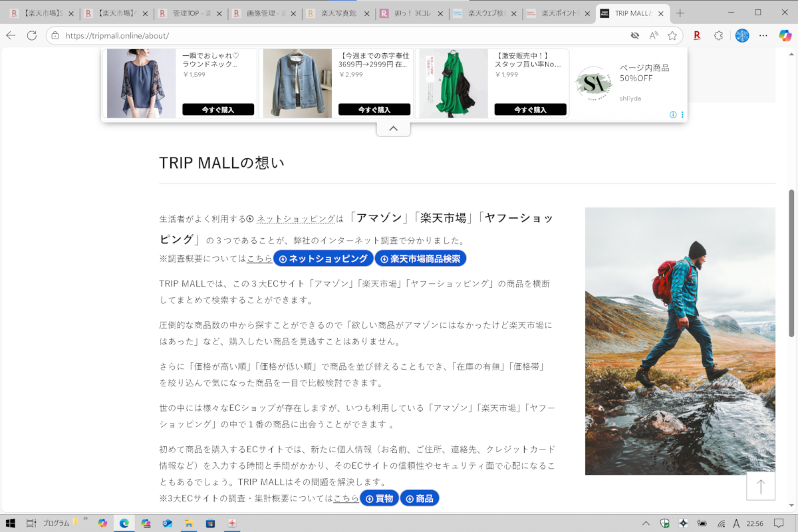The image size is (798, 532).
Task: Close the 楽天ポイント tab
Action: [x=587, y=13]
